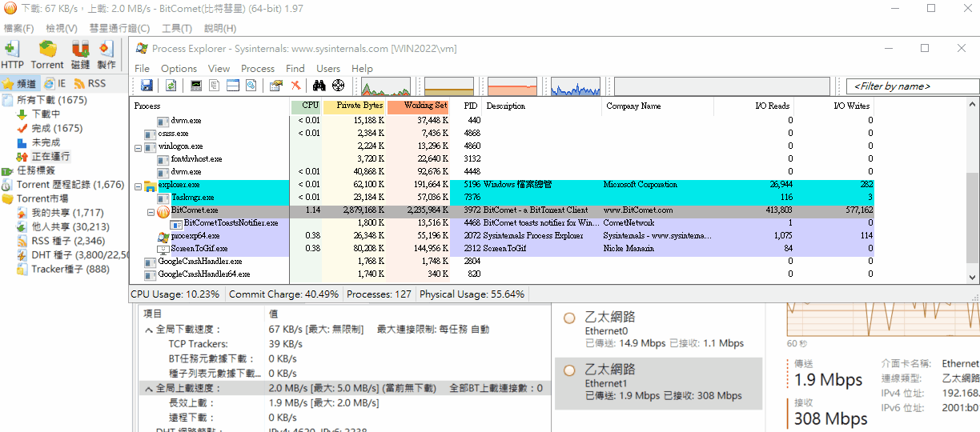Click the 製作 torrent maker button

106,54
